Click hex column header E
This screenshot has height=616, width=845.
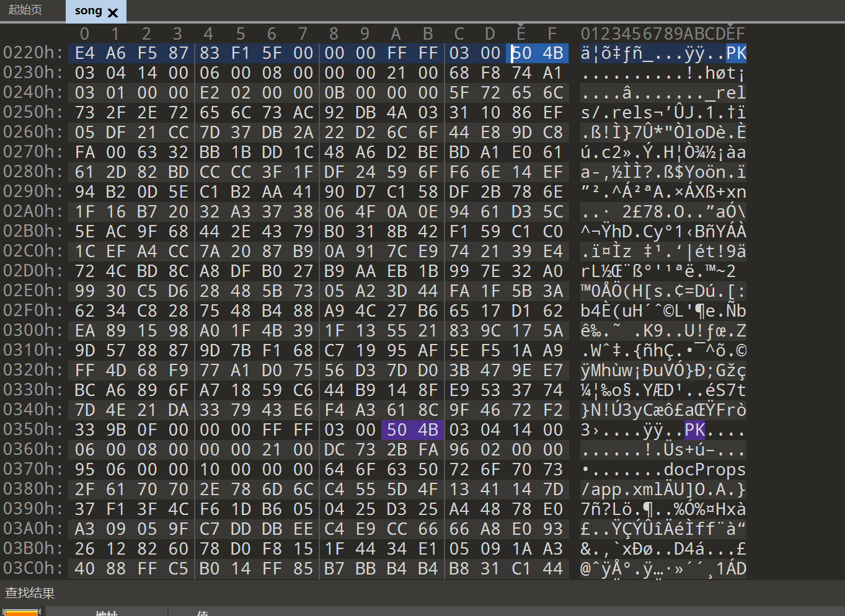[521, 34]
